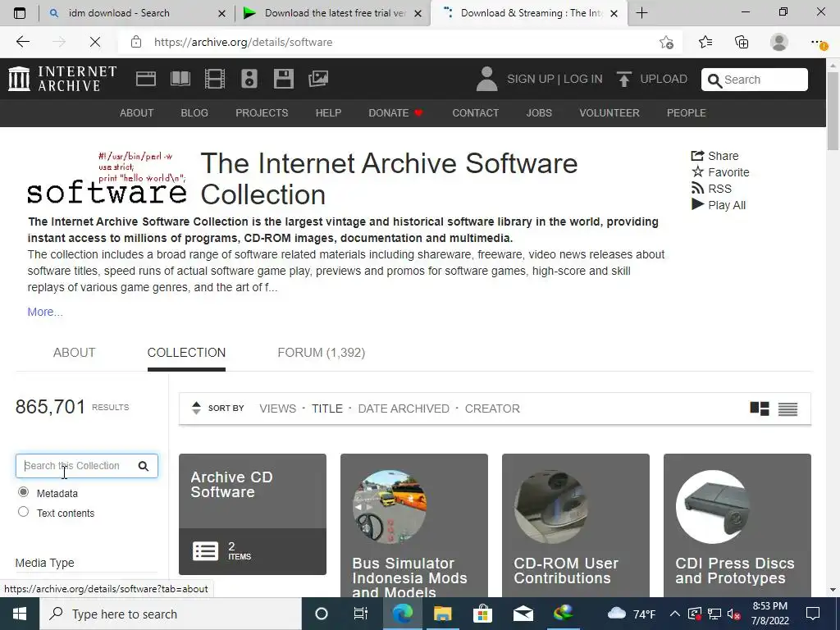This screenshot has height=630, width=840.
Task: Click the RSS feed link
Action: [711, 189]
